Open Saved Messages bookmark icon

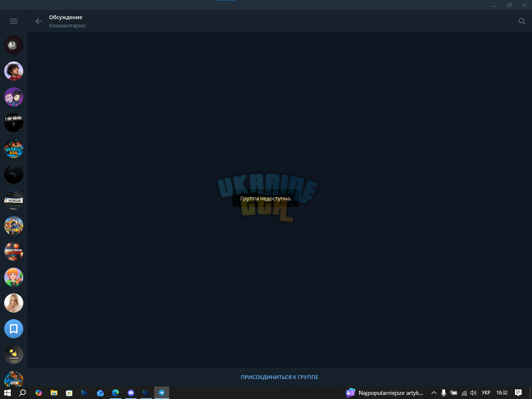[x=14, y=329]
